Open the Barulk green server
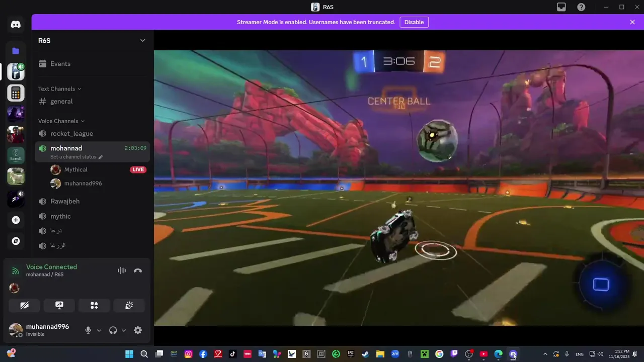This screenshot has width=644, height=362. click(x=16, y=155)
